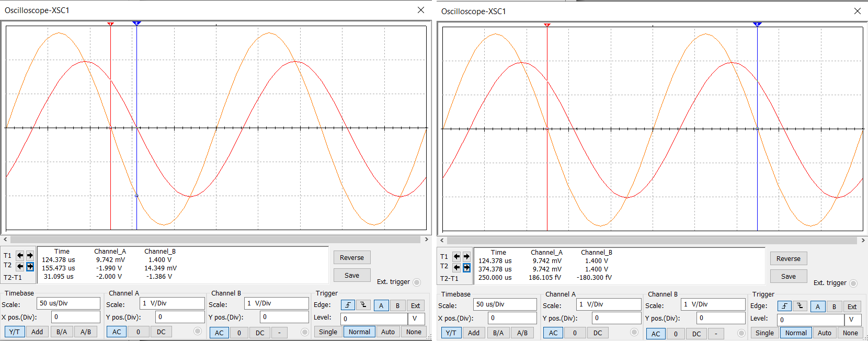This screenshot has height=341, width=868.
Task: Open trigger level unit V in left oscilloscope
Action: 416,319
